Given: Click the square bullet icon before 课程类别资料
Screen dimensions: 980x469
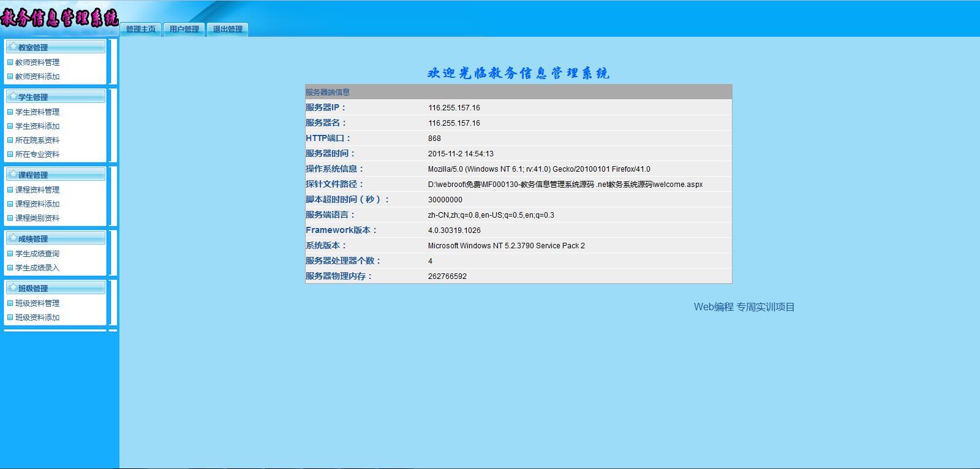Looking at the screenshot, I should [10, 218].
